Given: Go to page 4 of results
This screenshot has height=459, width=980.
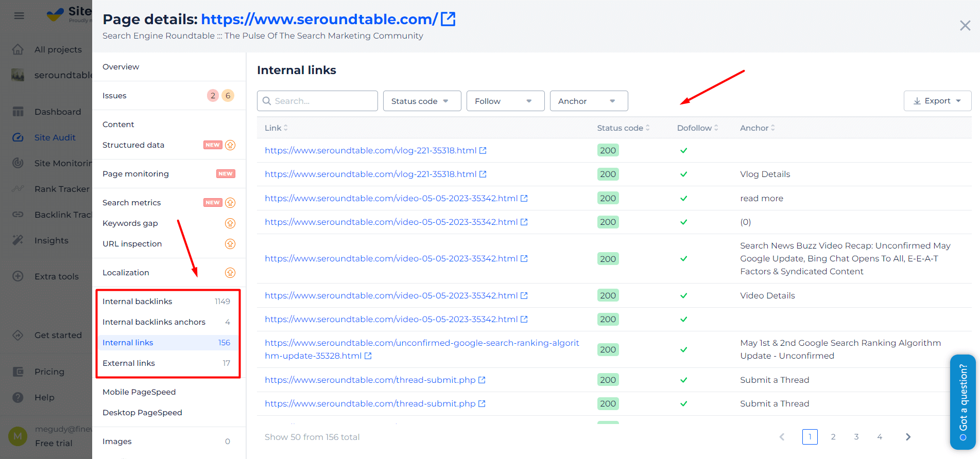Looking at the screenshot, I should pos(880,437).
